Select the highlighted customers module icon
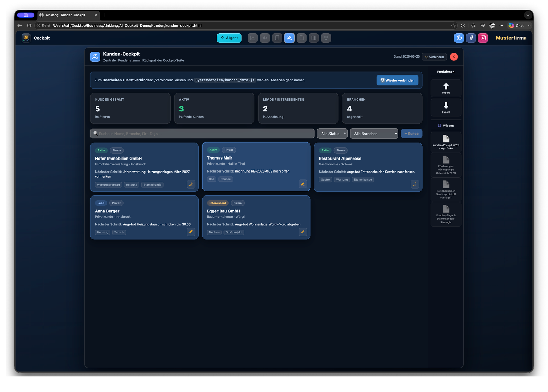Viewport: 548px width, 392px height. pyautogui.click(x=289, y=38)
